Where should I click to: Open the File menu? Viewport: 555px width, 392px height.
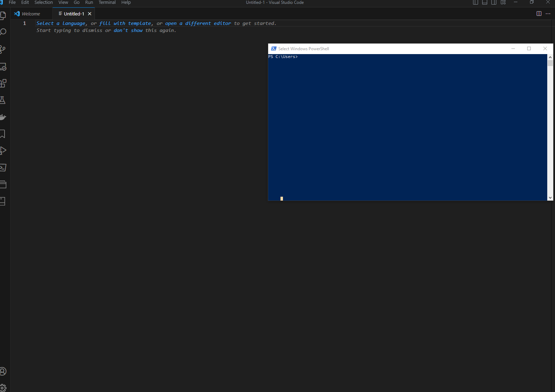point(12,2)
